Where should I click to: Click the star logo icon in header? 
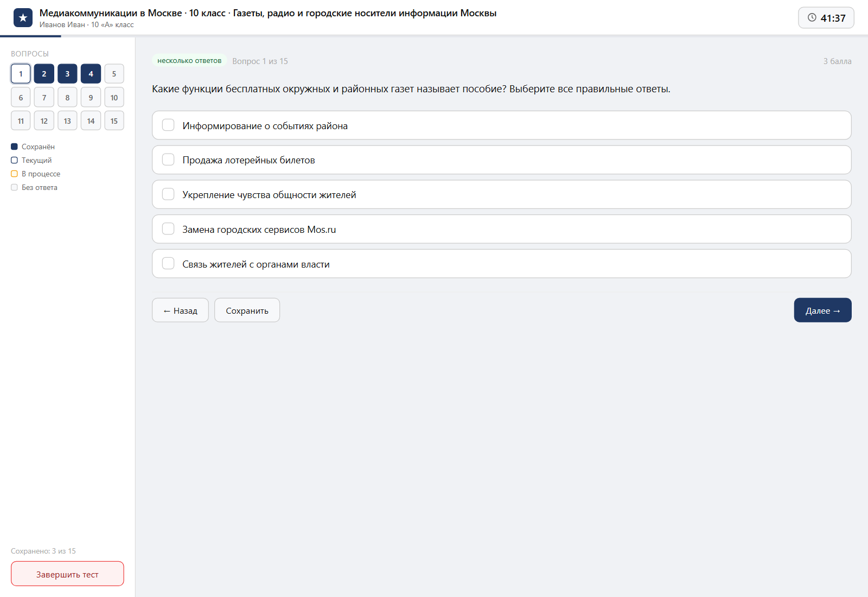pos(23,18)
